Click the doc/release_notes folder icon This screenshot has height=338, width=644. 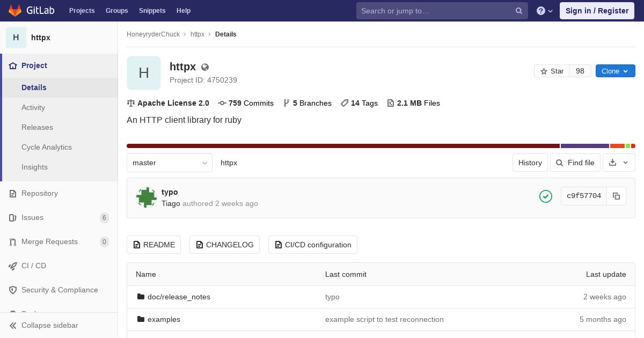(141, 297)
